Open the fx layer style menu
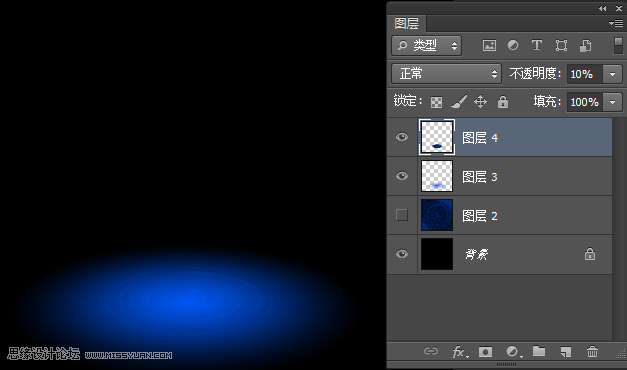 459,352
